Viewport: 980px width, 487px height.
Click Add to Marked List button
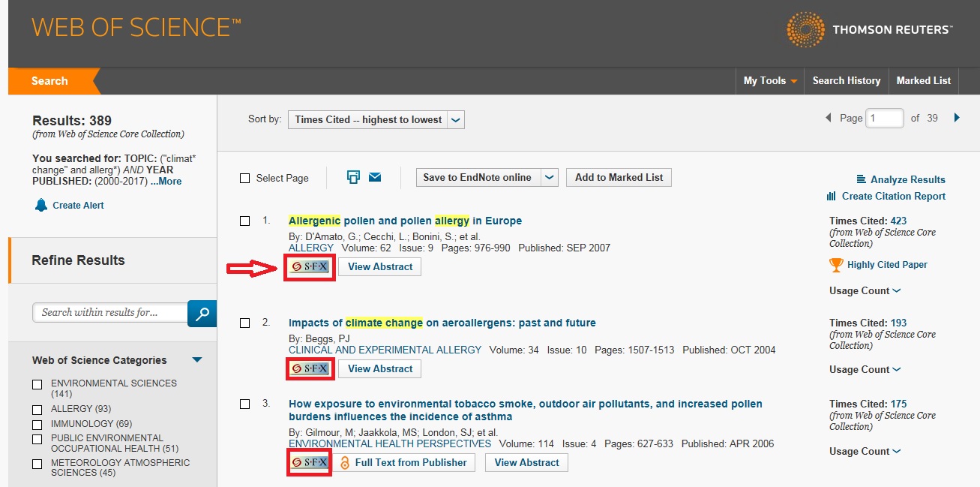pyautogui.click(x=619, y=178)
